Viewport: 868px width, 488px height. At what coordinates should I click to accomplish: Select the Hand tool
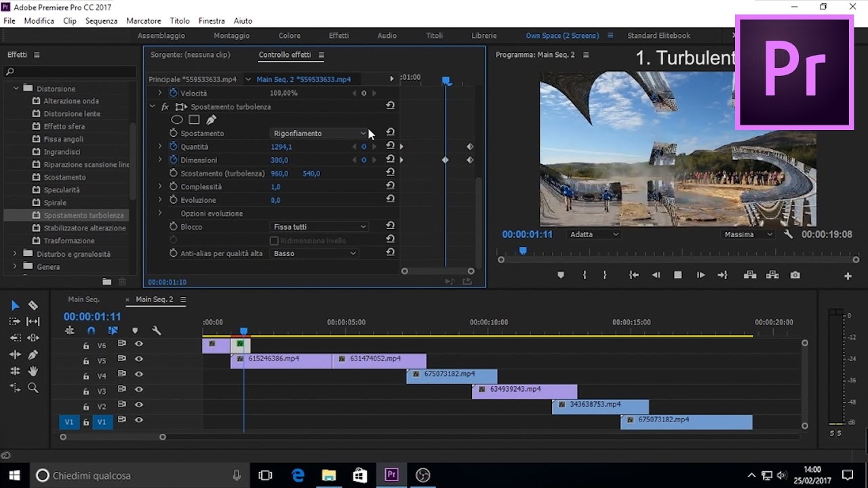pyautogui.click(x=33, y=371)
